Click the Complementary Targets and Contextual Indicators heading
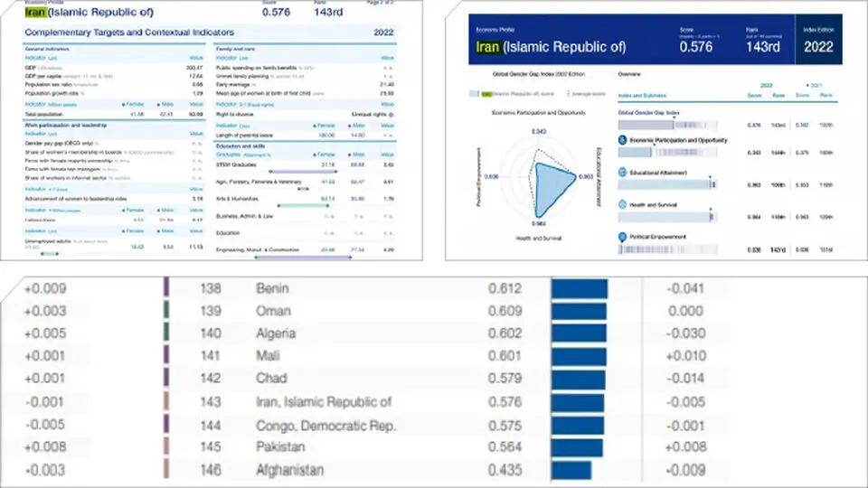Image resolution: width=868 pixels, height=488 pixels. 129,33
